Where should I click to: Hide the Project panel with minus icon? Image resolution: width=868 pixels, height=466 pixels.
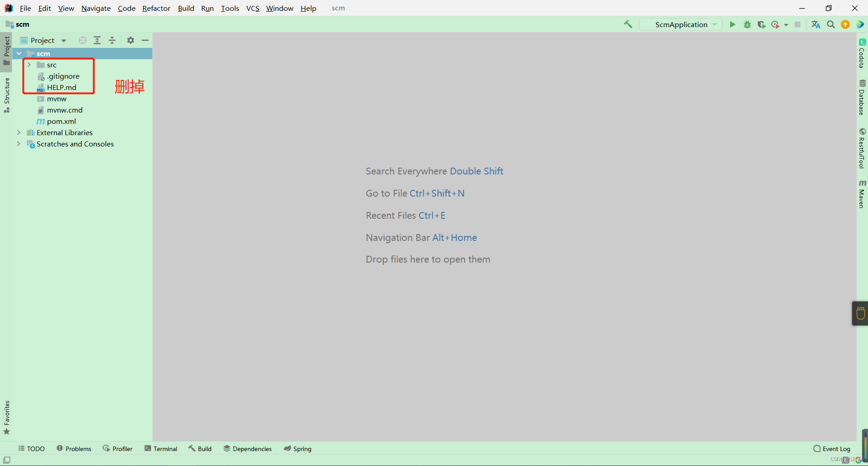[x=145, y=40]
